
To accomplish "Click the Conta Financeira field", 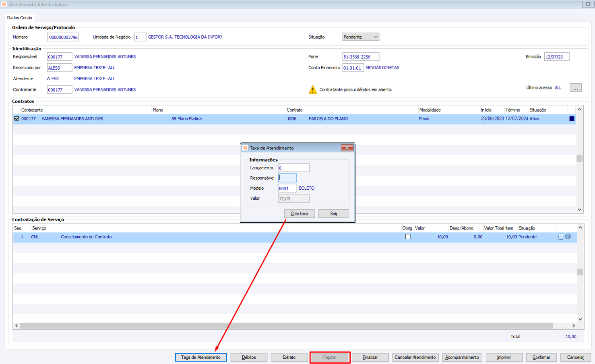I will (x=353, y=68).
